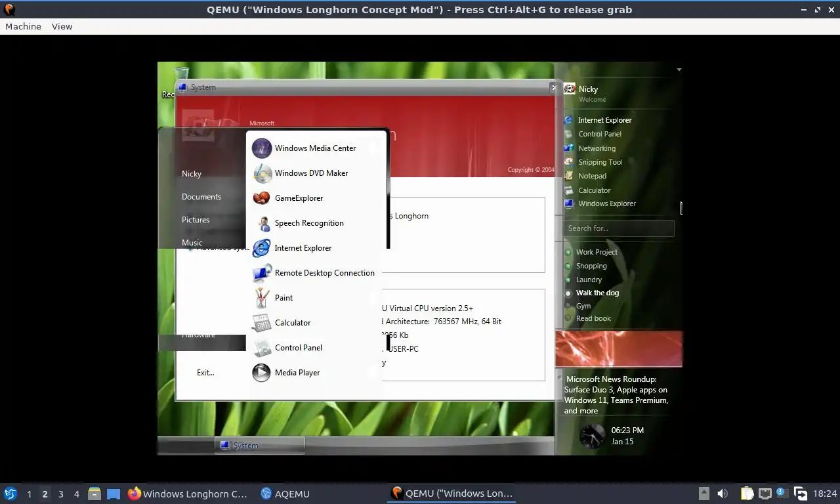Toggle Read book task bullet
840x504 pixels.
[x=568, y=318]
